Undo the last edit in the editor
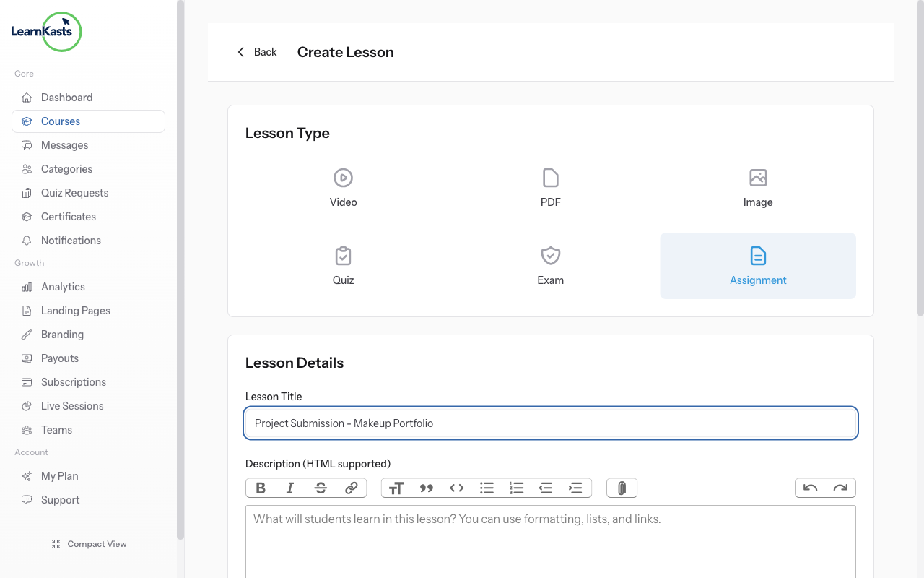 pos(810,488)
